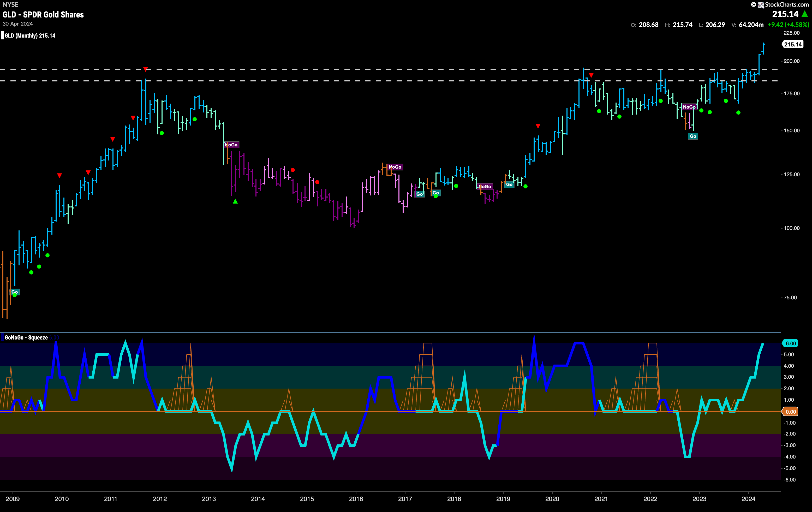The width and height of the screenshot is (812, 512).
Task: Click the NYSE exchange label
Action: coord(10,5)
